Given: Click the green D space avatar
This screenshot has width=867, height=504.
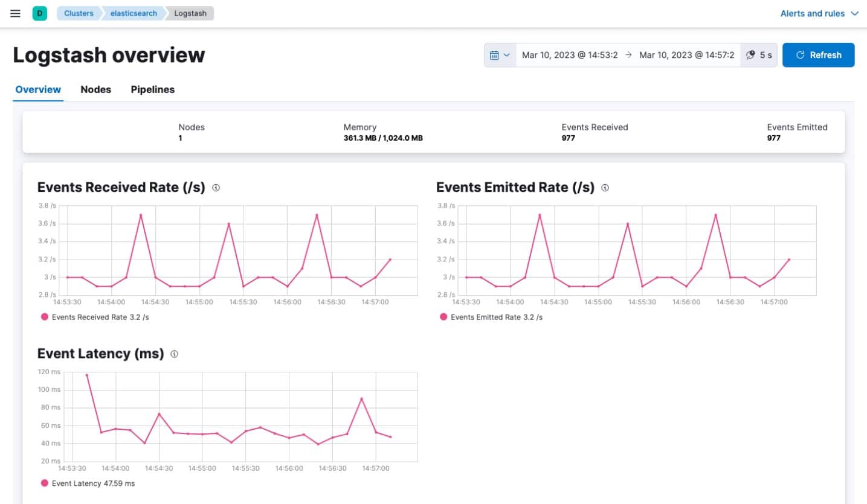Looking at the screenshot, I should (39, 13).
